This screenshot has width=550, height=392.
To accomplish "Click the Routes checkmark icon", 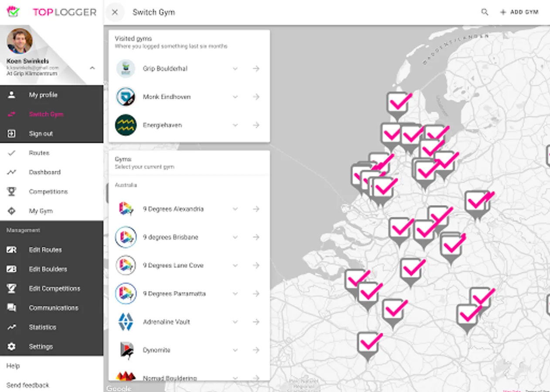I will click(x=12, y=153).
